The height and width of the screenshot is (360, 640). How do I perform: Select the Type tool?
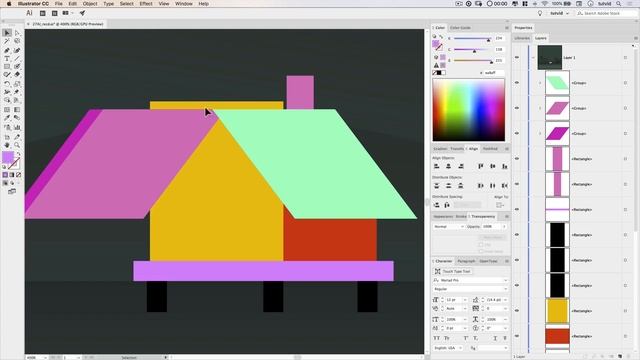click(7, 59)
